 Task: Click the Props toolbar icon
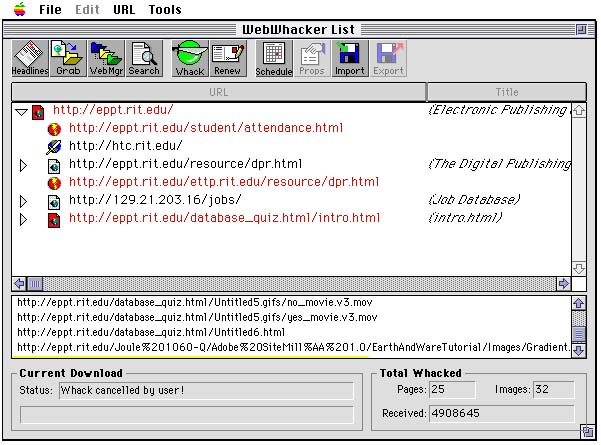tap(312, 58)
